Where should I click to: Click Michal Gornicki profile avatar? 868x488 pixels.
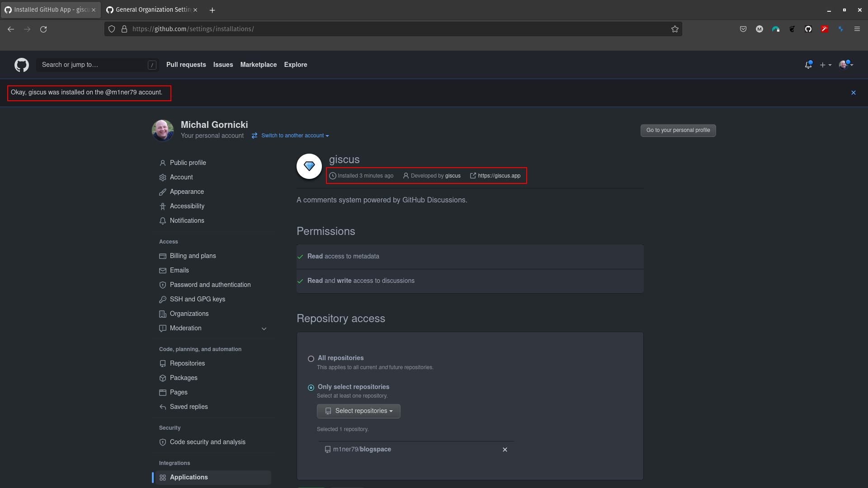pos(163,130)
